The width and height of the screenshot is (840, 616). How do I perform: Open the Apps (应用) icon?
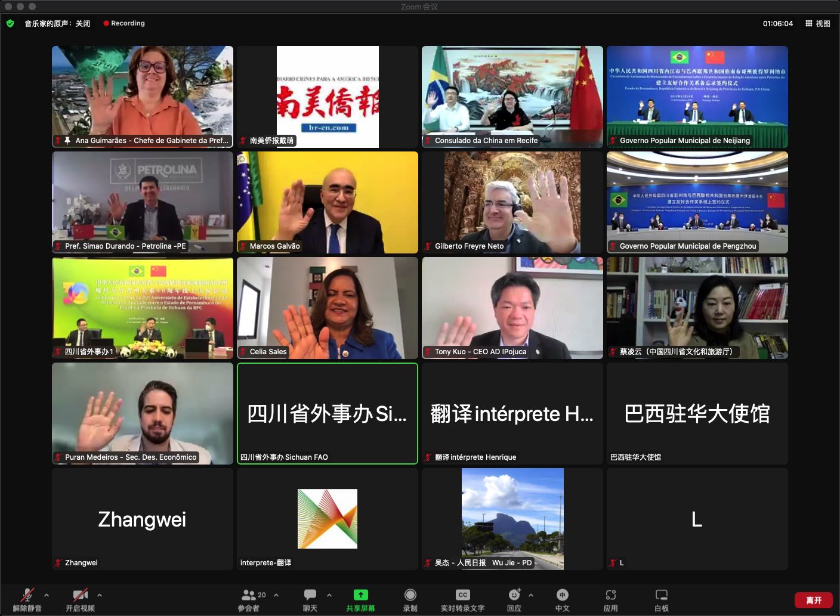pos(610,595)
